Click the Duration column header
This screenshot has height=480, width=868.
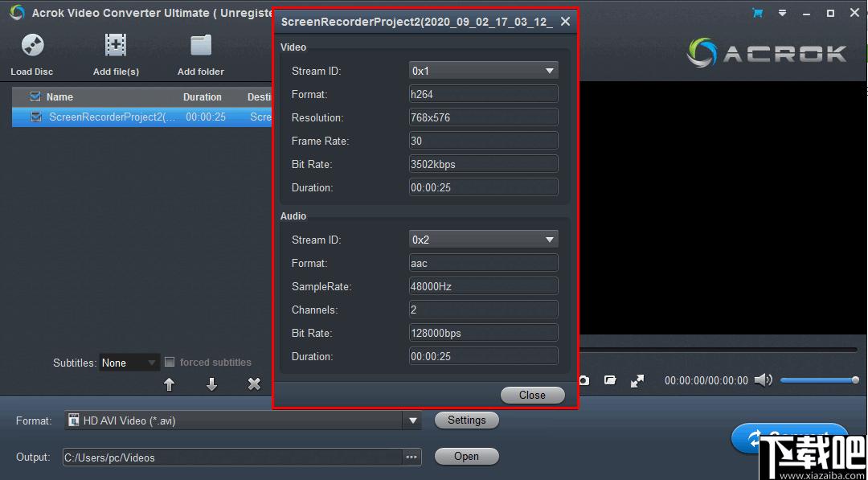click(203, 97)
